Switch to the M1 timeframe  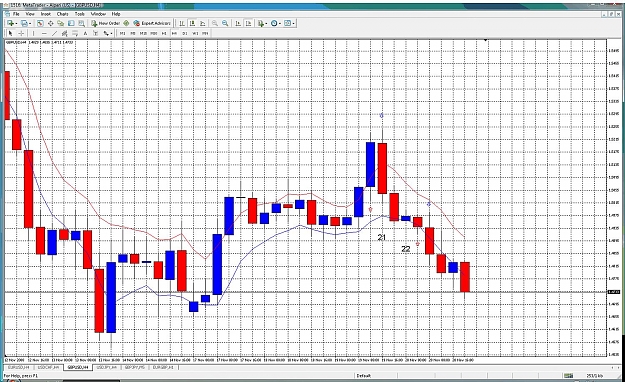(122, 33)
